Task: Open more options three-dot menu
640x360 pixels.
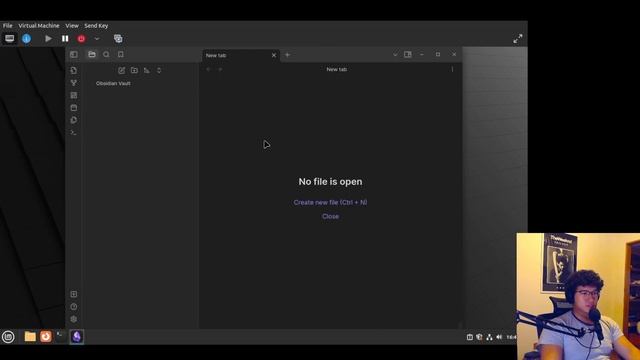Action: [452, 69]
